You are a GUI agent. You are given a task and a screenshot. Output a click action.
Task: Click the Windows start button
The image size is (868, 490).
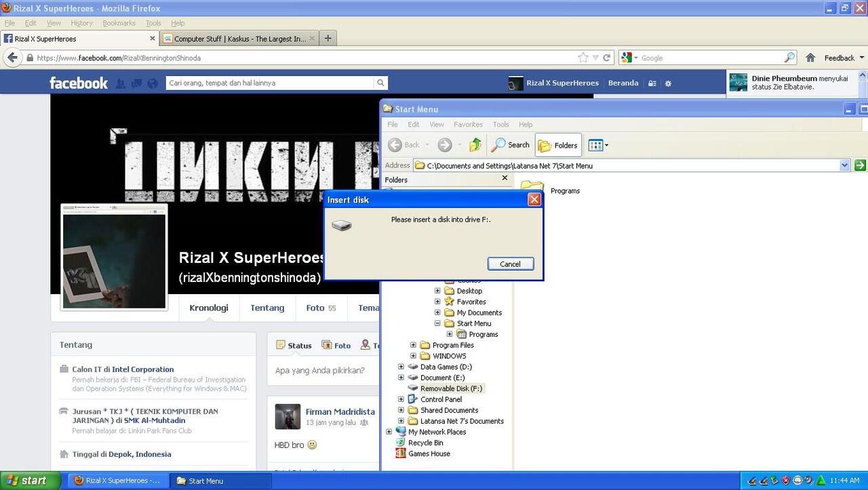pos(31,481)
